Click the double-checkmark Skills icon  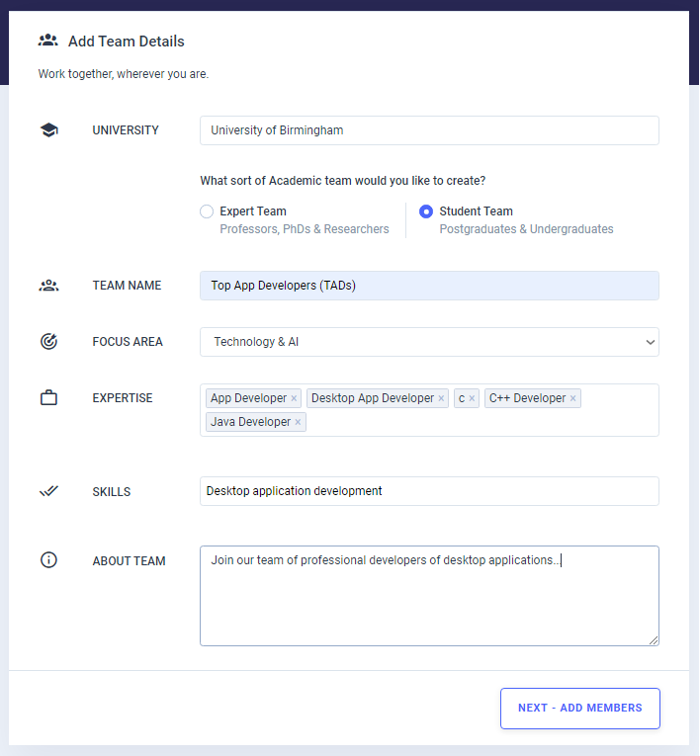coord(48,491)
